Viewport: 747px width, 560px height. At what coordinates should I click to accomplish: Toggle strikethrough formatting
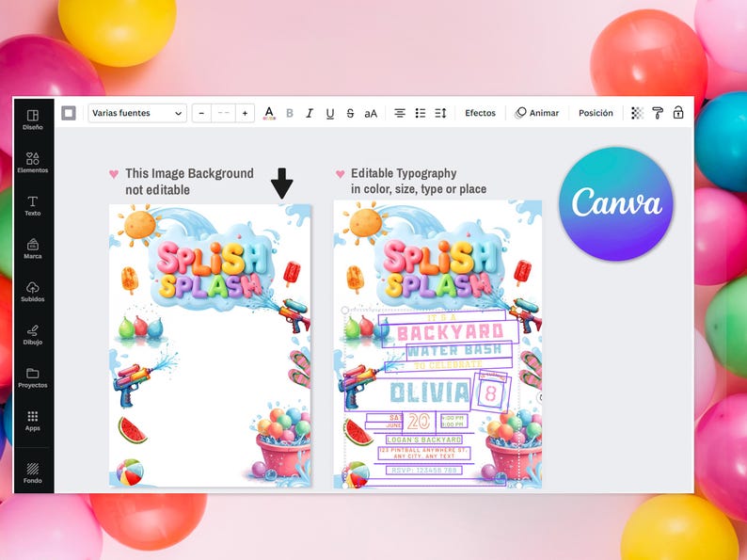click(350, 113)
